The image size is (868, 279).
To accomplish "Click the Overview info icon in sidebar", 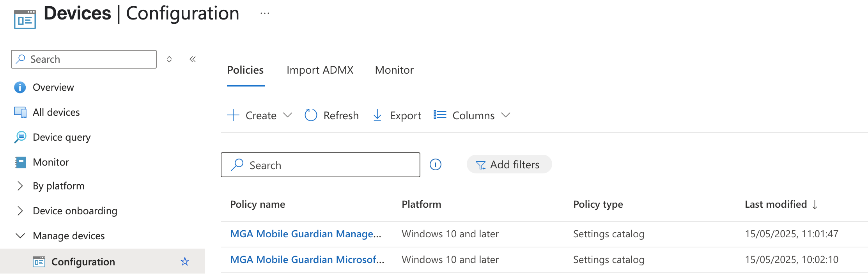I will 20,87.
